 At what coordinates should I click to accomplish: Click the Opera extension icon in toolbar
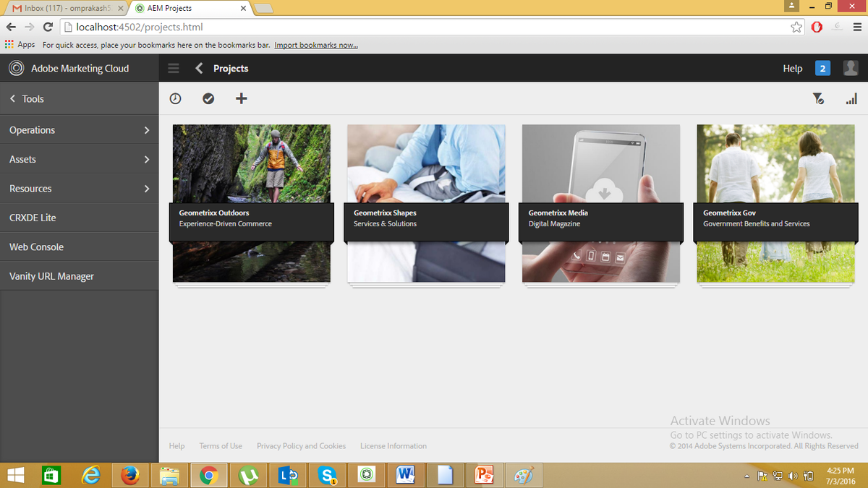tap(817, 27)
